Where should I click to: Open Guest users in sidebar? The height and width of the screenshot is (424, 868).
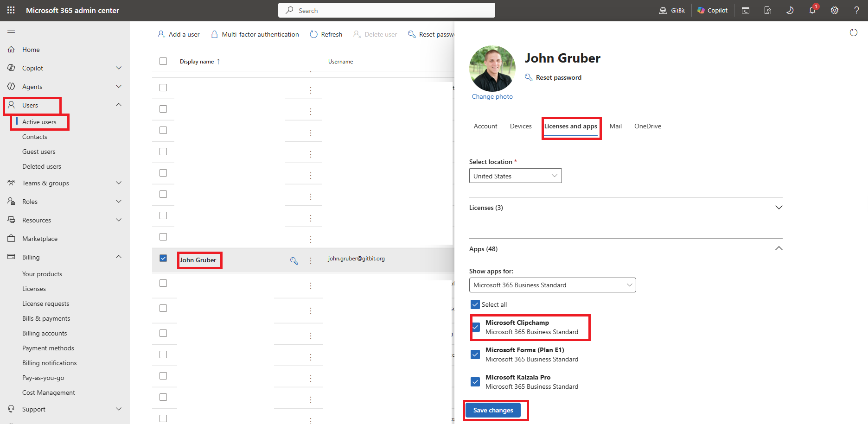pyautogui.click(x=38, y=152)
